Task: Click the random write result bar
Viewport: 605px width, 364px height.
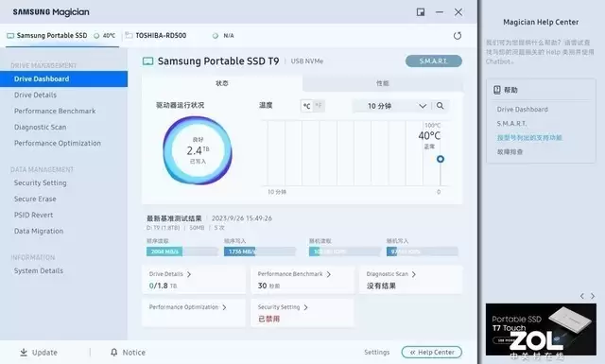Action: 423,251
